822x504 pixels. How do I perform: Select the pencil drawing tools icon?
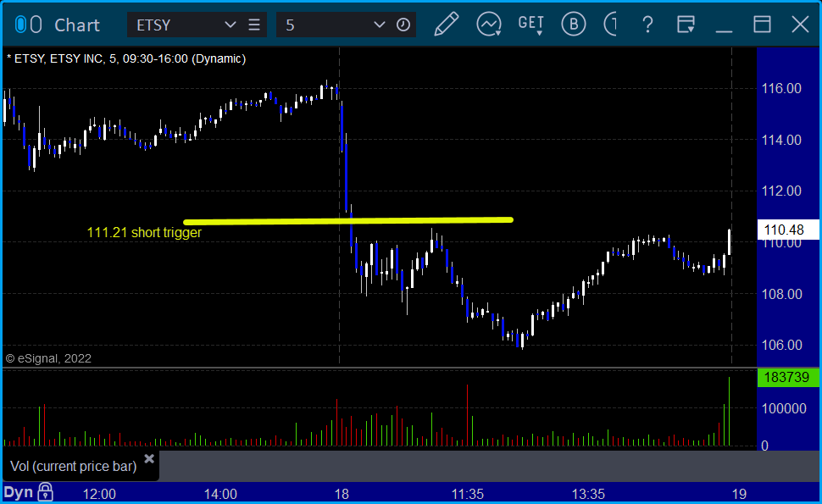447,25
